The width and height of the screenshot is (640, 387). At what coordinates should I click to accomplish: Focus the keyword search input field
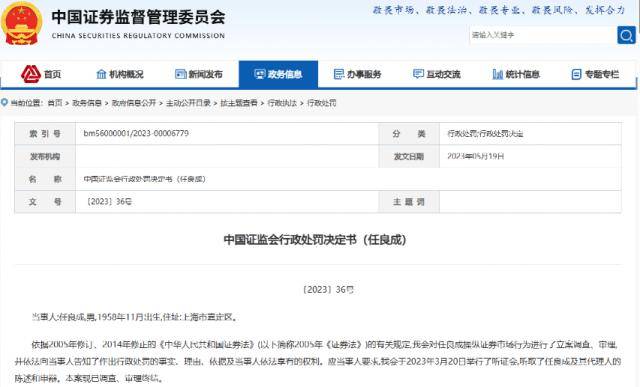point(543,35)
